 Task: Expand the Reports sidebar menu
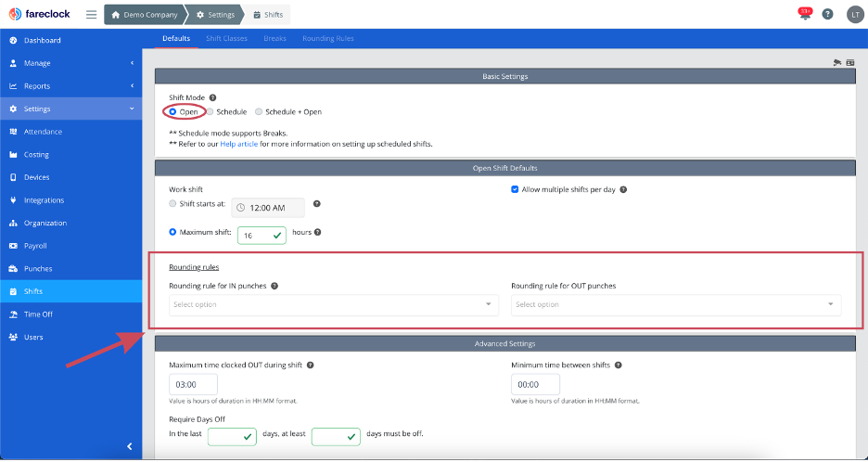pyautogui.click(x=70, y=86)
